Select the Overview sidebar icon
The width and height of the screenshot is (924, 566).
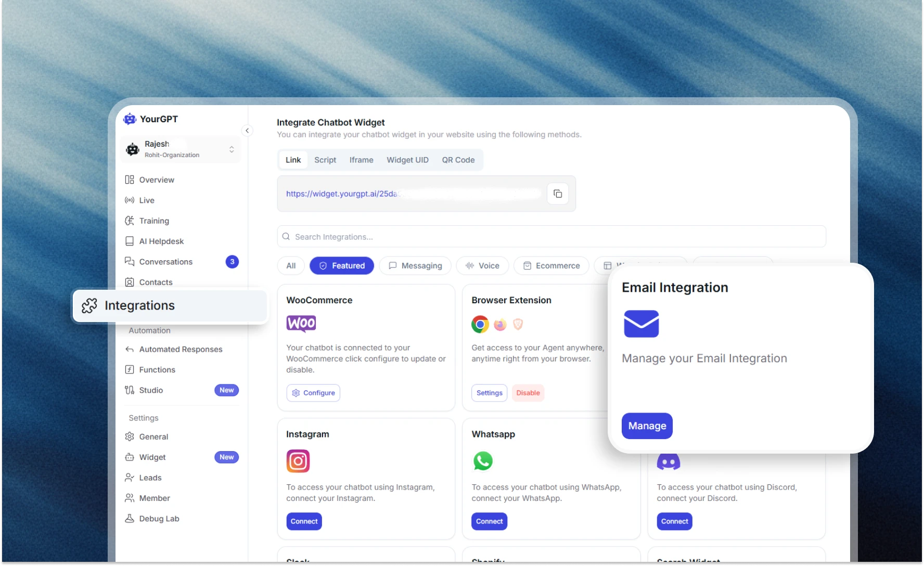coord(129,179)
